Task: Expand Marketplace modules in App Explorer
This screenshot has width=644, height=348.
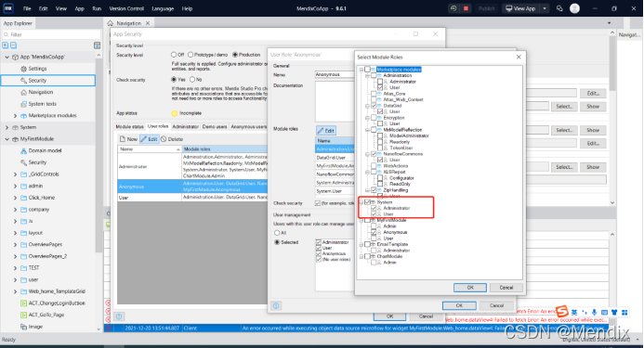Action: 15,116
